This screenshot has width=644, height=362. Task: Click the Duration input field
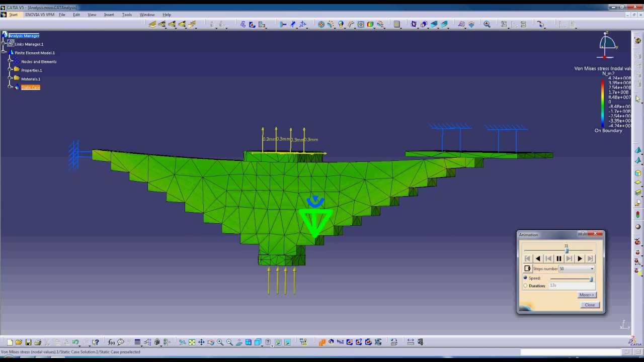(x=572, y=286)
